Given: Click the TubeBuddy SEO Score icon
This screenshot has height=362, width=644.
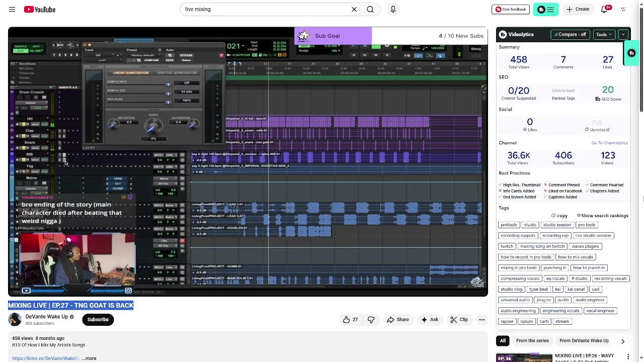Looking at the screenshot, I should [x=597, y=99].
